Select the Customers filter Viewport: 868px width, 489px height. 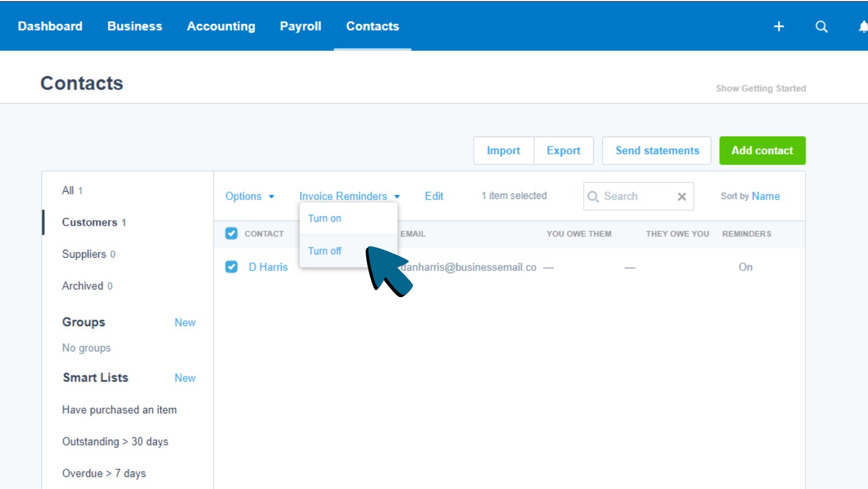coord(94,222)
